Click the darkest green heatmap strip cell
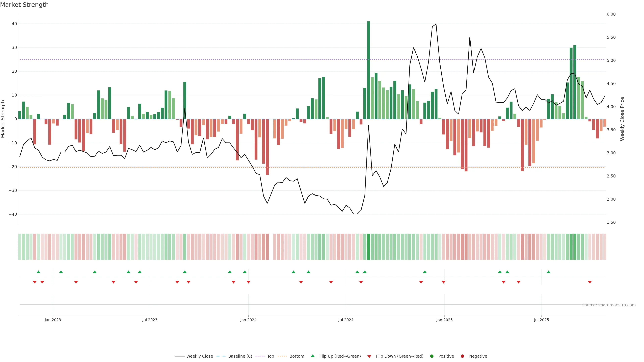This screenshot has height=362, width=644. [x=368, y=247]
